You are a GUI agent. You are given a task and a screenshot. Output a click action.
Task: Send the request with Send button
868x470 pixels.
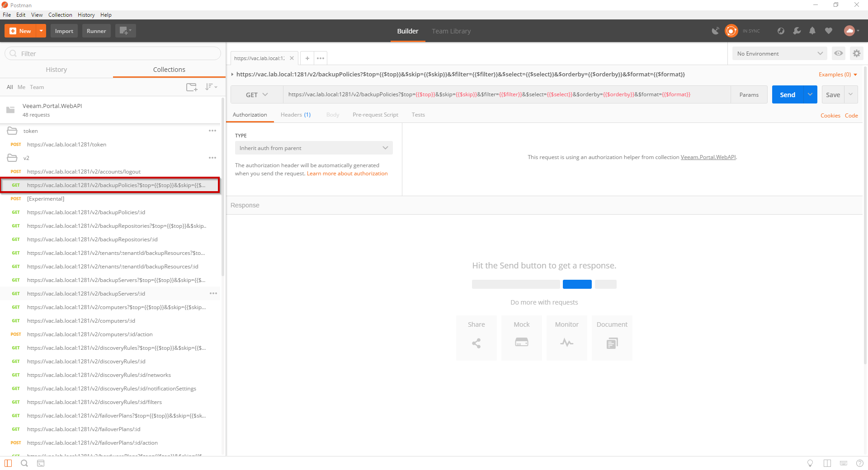(788, 94)
